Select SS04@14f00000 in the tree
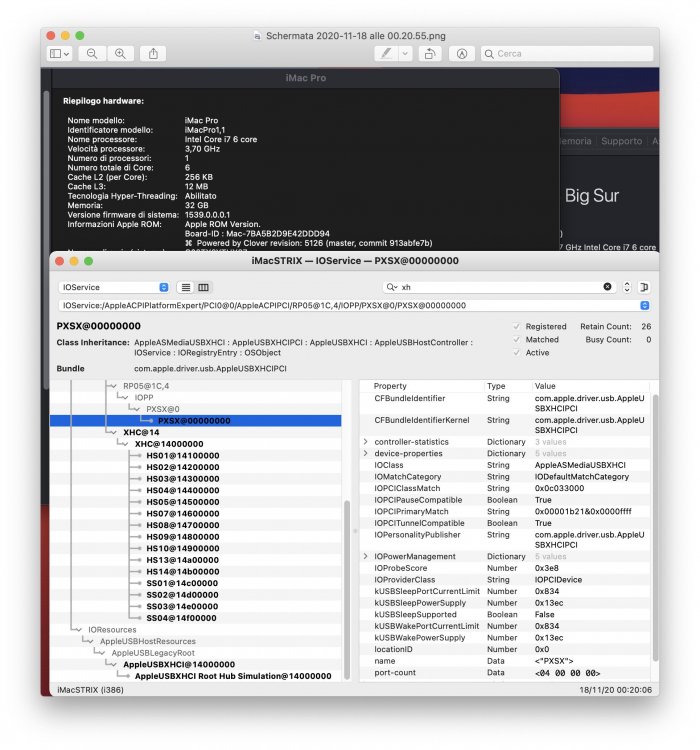This screenshot has width=700, height=750. 181,618
